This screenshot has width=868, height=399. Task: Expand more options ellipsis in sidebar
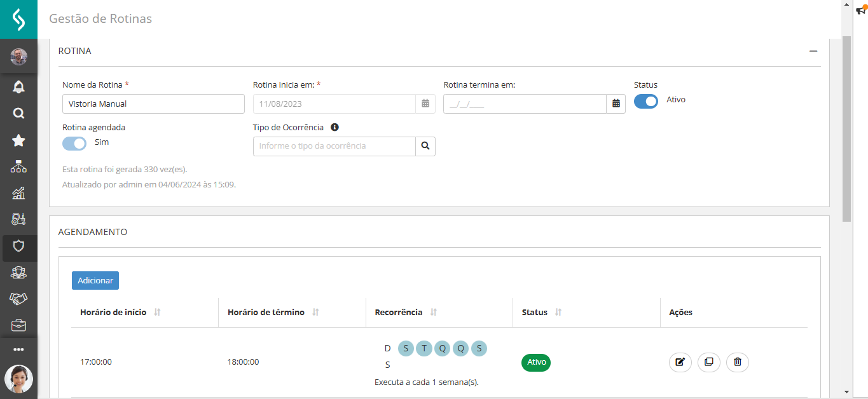point(18,349)
